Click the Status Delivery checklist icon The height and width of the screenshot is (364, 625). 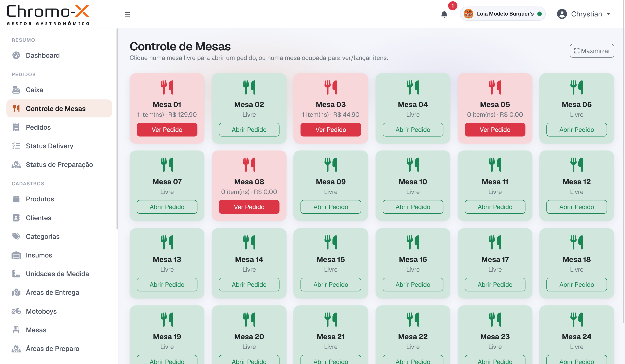[16, 146]
